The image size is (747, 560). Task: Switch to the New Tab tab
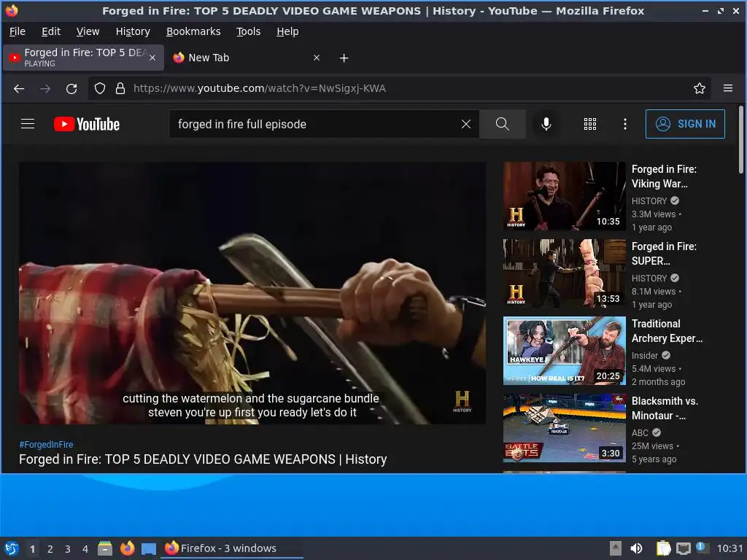(246, 58)
